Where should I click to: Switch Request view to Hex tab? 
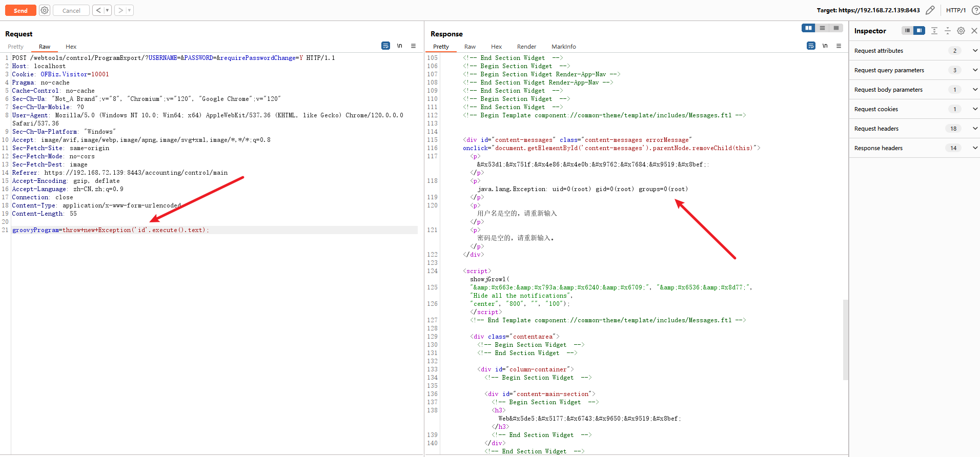[x=71, y=47]
